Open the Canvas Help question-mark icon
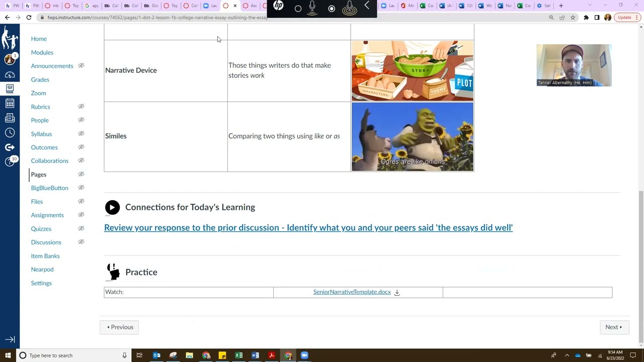The width and height of the screenshot is (644, 362). (x=10, y=161)
